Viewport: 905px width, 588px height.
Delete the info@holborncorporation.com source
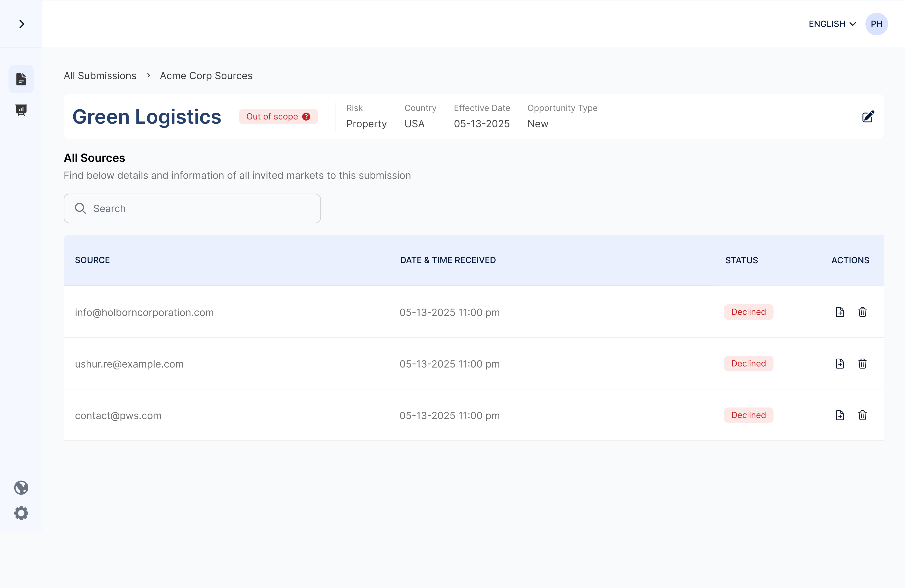862,312
